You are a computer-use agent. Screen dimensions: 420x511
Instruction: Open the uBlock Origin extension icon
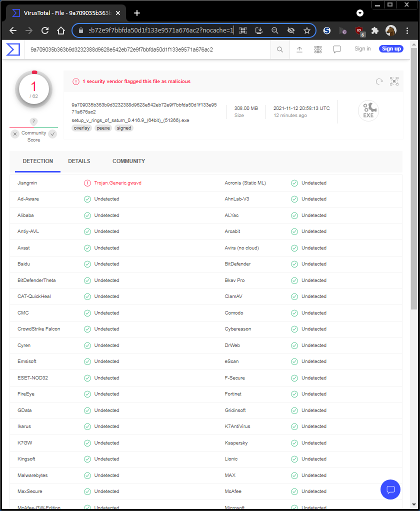359,31
